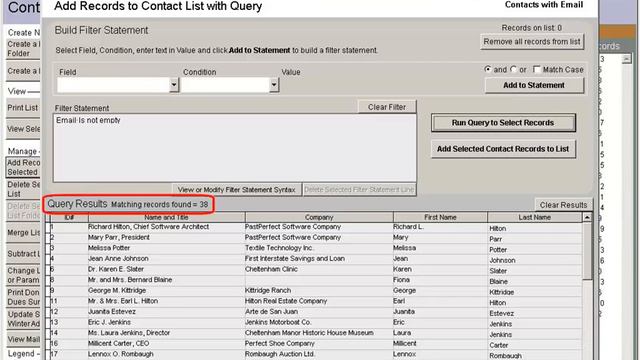Click Jenkins Motorboat Co. cell
This screenshot has height=360, width=640.
pyautogui.click(x=319, y=322)
